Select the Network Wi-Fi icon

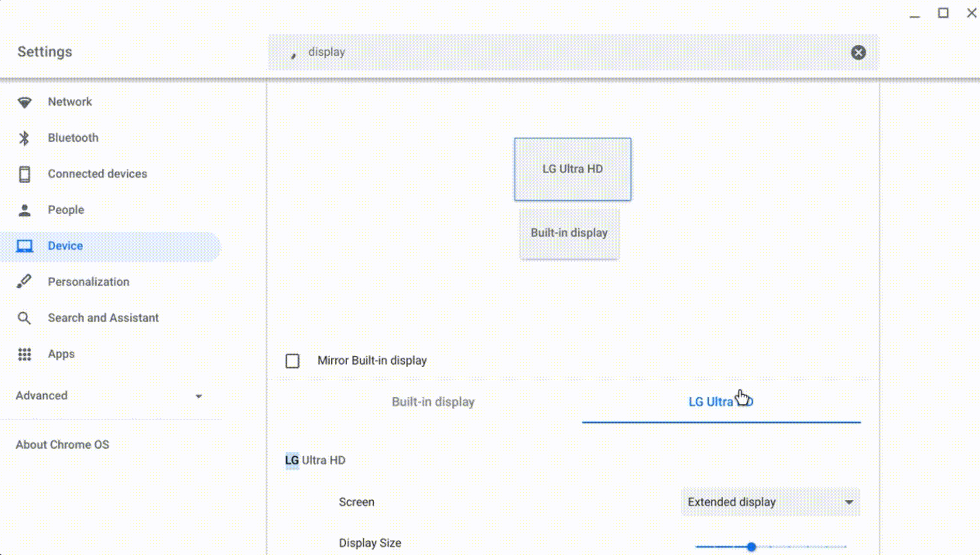24,102
